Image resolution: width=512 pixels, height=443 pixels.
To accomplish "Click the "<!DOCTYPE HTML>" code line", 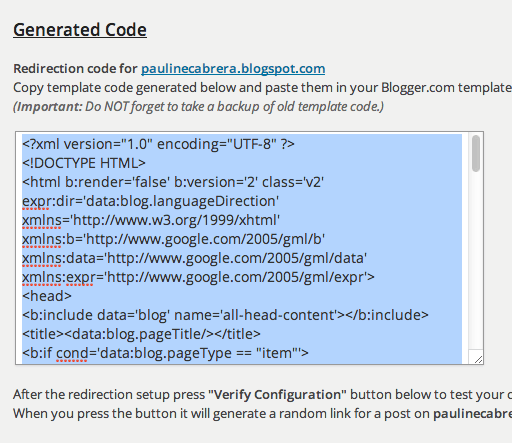I will pyautogui.click(x=84, y=163).
